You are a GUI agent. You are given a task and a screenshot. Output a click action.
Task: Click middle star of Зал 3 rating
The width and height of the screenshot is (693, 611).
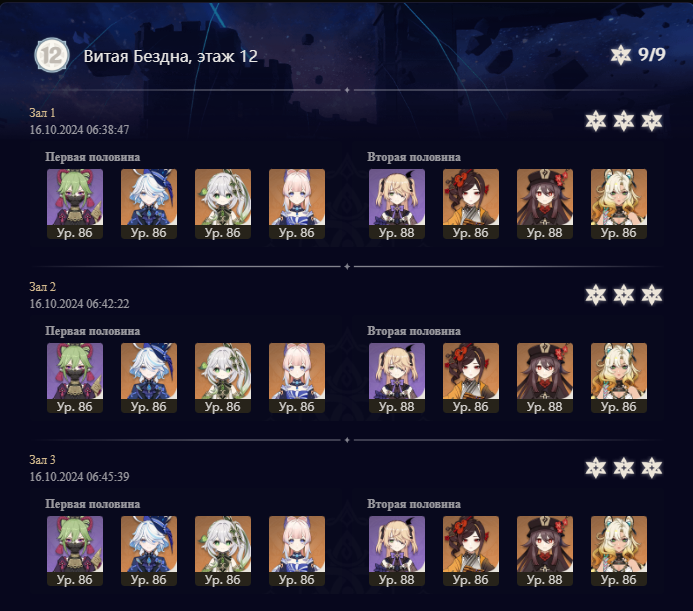pos(624,468)
